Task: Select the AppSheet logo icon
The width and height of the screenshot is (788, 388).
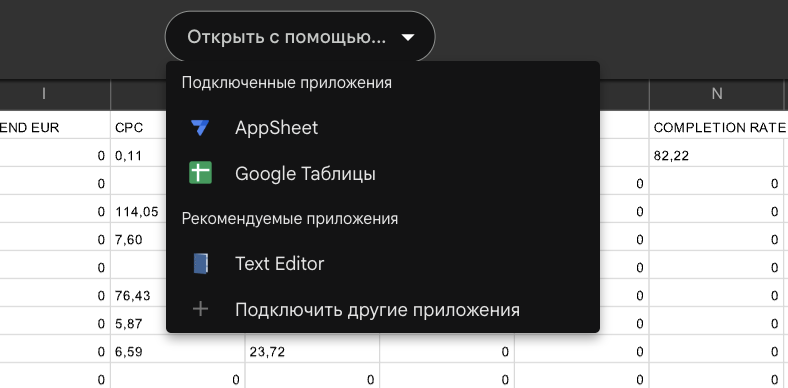Action: click(x=200, y=128)
